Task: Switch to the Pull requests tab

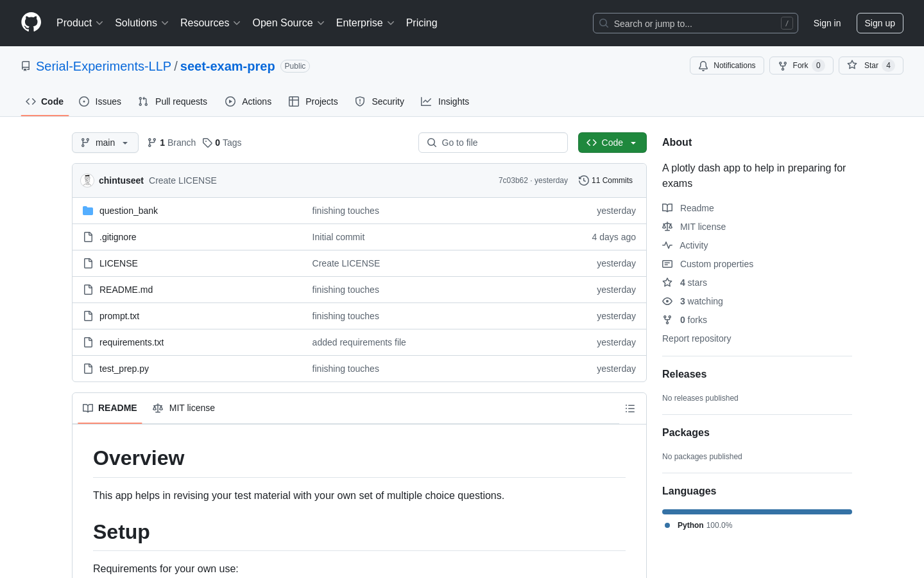Action: [x=173, y=101]
